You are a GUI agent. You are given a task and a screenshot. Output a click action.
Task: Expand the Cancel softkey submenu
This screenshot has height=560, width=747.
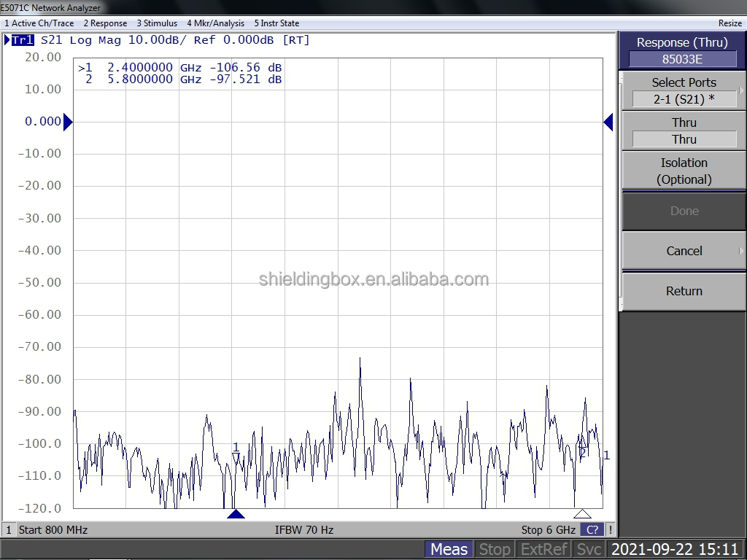684,251
